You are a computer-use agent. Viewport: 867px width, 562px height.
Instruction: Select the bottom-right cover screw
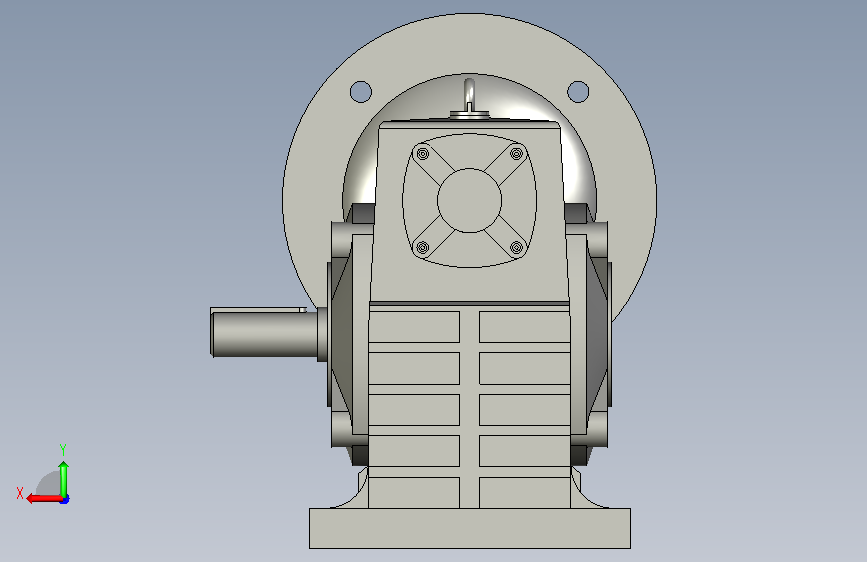pos(516,247)
